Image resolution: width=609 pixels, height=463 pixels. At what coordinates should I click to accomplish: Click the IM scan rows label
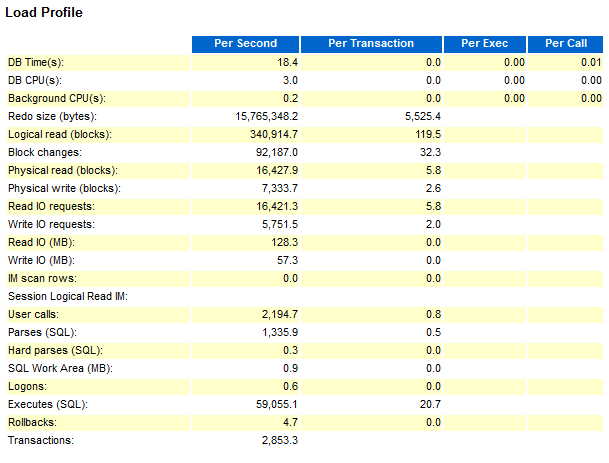click(x=42, y=278)
